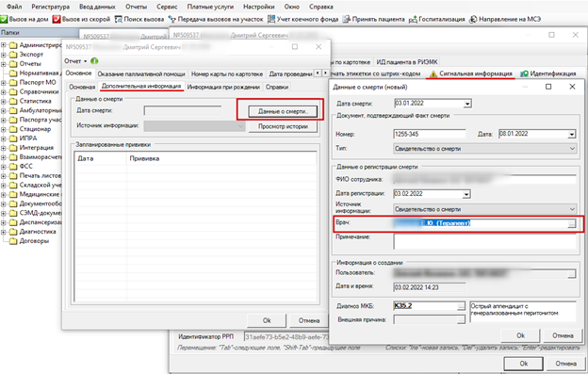Click the Просмотр истории button

click(283, 126)
